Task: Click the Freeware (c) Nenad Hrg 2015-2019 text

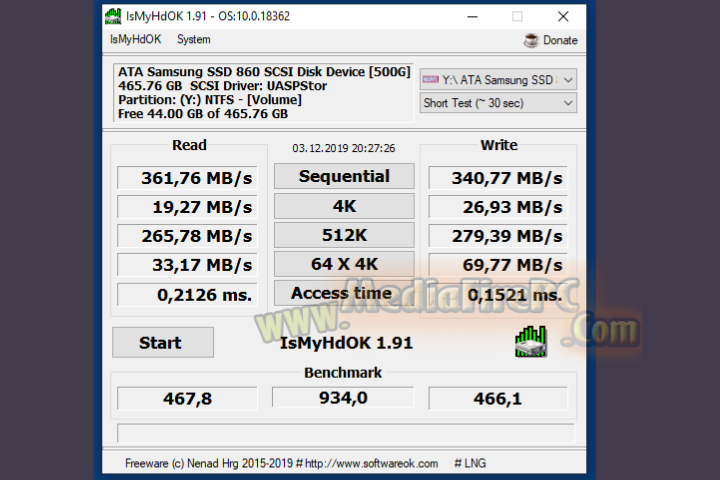Action: point(209,463)
